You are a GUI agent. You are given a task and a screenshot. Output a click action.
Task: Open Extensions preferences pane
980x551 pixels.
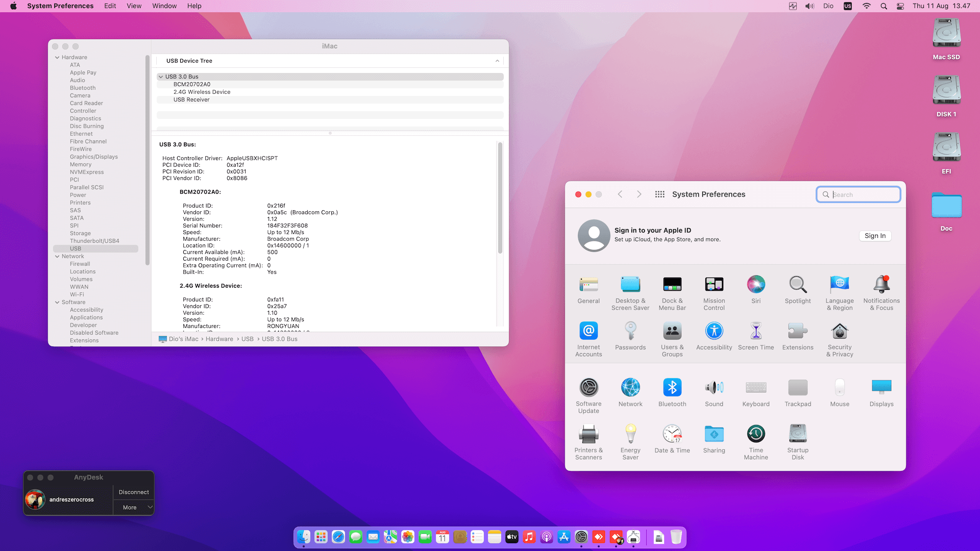(798, 336)
